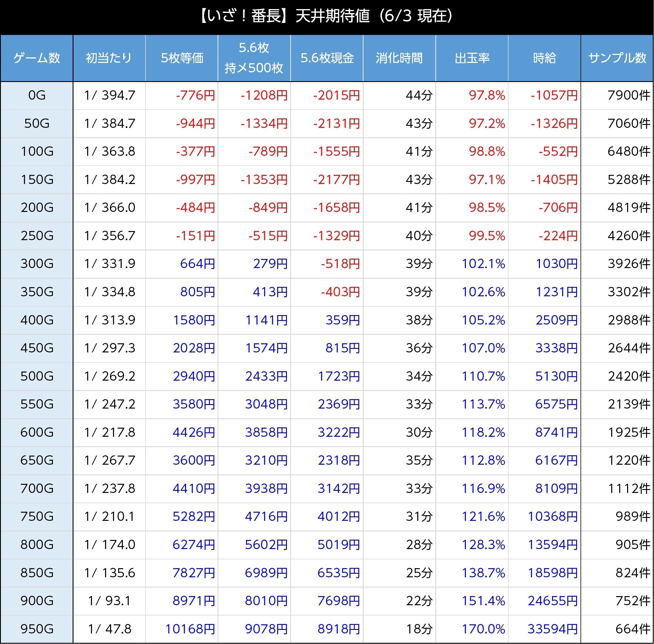Click the 50G row label

[36, 123]
